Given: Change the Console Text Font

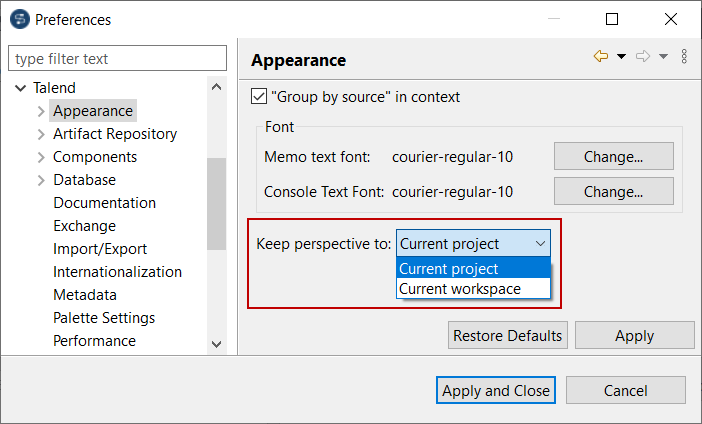Looking at the screenshot, I should pos(613,192).
